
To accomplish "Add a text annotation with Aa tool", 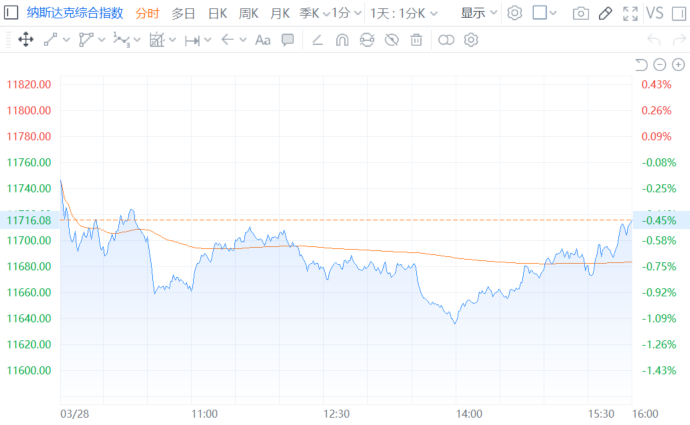I will click(x=263, y=40).
